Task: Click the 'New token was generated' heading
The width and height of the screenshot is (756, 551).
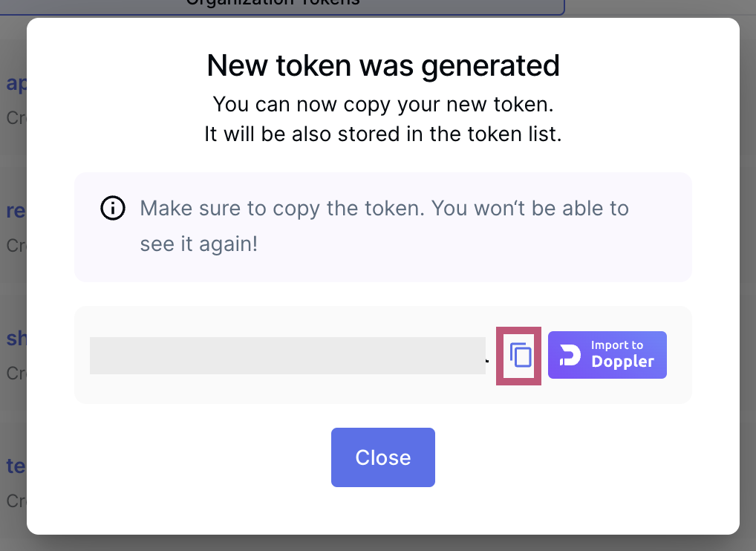Action: pyautogui.click(x=382, y=66)
